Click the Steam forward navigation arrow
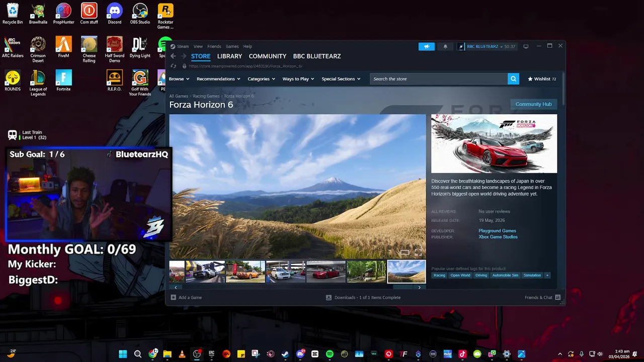This screenshot has height=362, width=644. (184, 56)
